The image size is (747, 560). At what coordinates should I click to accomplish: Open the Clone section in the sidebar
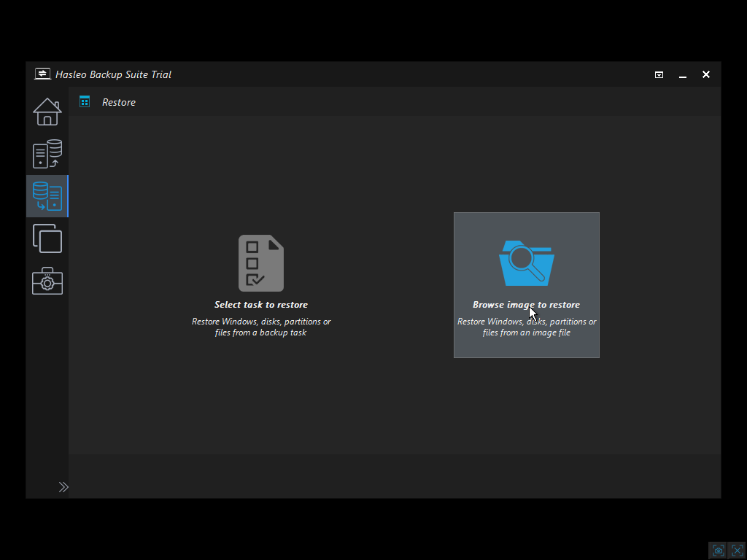pos(47,238)
